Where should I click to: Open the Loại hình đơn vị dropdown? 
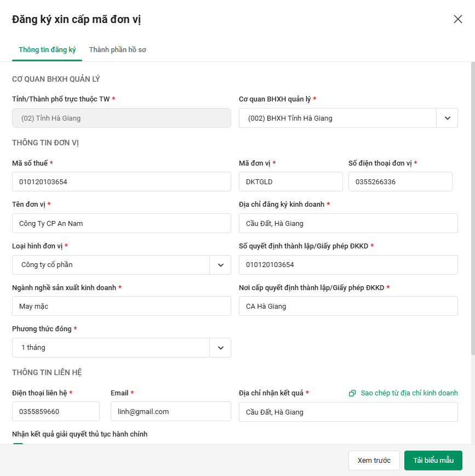220,265
